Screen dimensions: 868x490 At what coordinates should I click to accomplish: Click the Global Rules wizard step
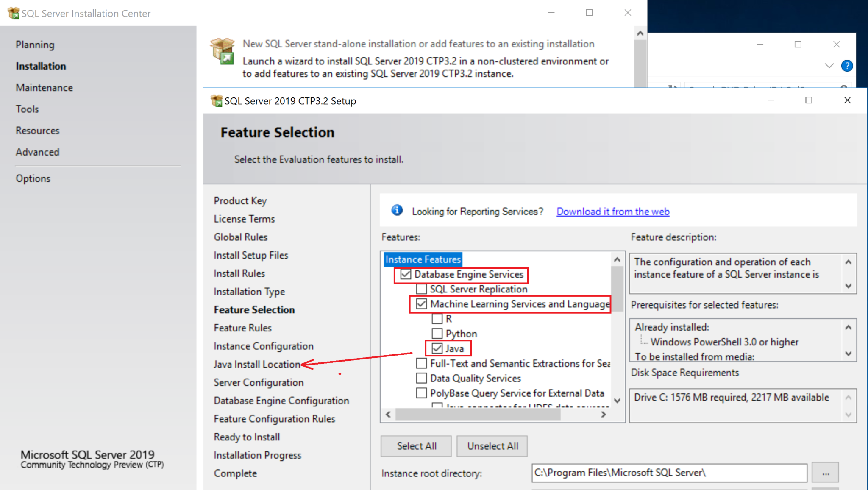click(241, 237)
